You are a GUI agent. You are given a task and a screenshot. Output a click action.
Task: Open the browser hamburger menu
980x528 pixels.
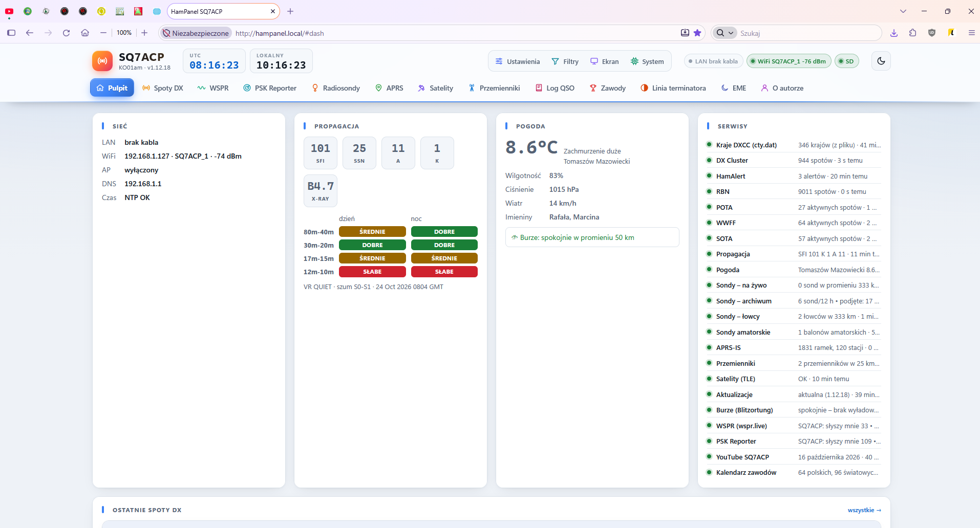pos(971,33)
